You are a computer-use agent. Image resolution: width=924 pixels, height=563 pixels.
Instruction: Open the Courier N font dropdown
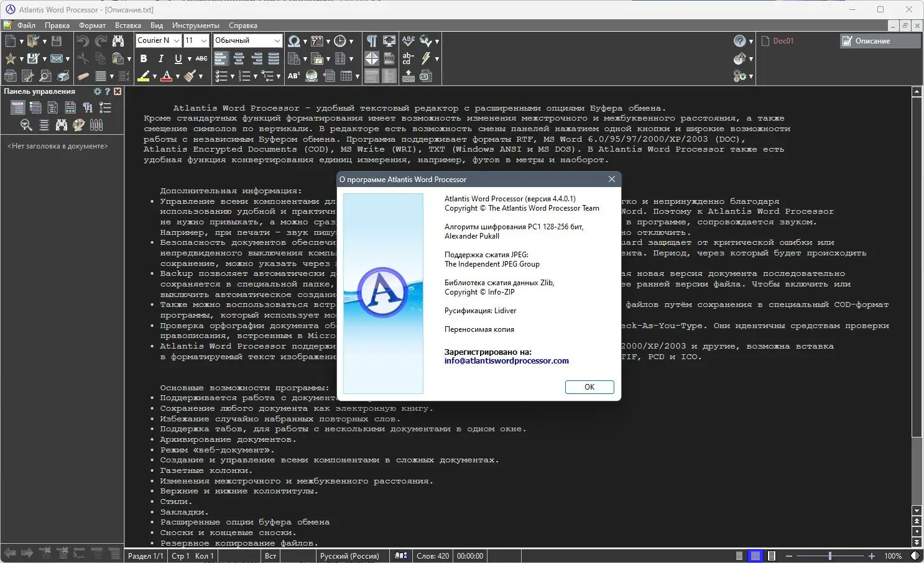pos(159,40)
